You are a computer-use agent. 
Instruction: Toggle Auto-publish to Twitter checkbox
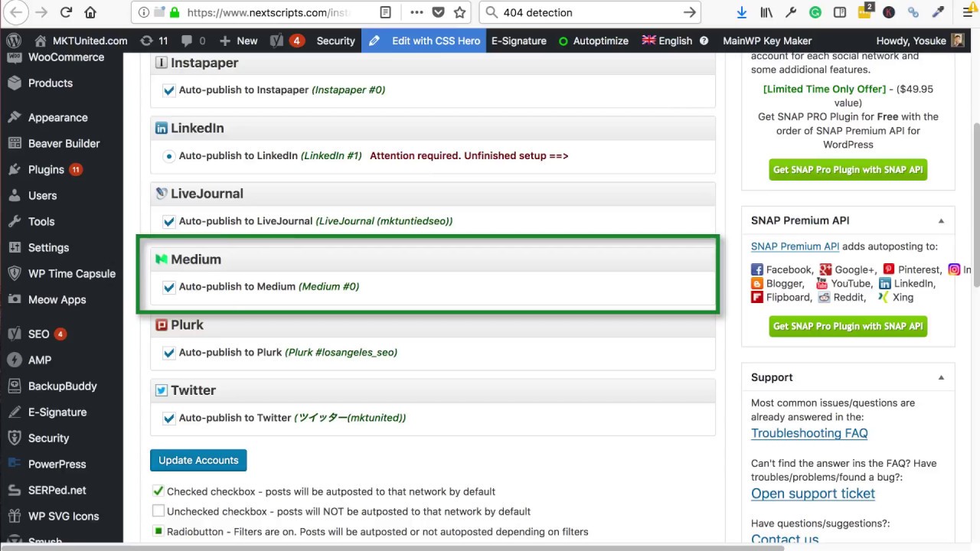pyautogui.click(x=168, y=418)
